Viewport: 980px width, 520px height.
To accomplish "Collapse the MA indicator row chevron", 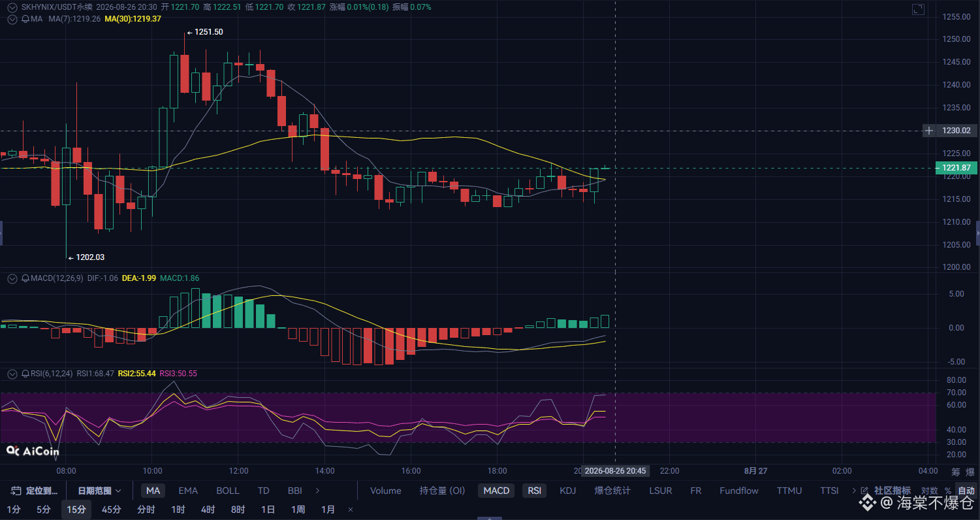I will click(x=12, y=19).
